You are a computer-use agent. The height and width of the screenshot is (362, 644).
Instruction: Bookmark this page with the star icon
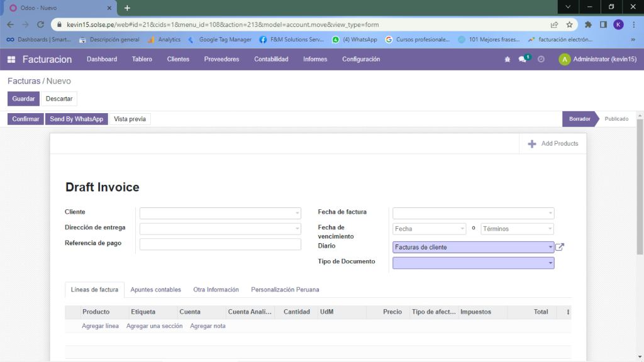tap(570, 25)
